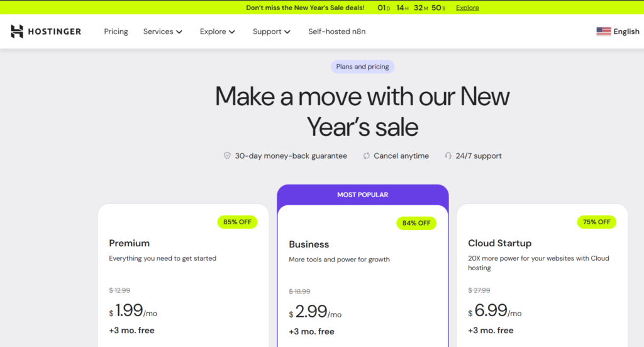644x347 pixels.
Task: Expand the Services dropdown menu
Action: click(x=162, y=31)
